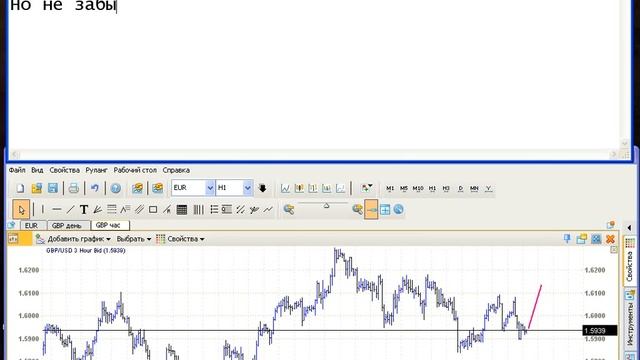This screenshot has height=360, width=640.
Task: Open the add-indicator dropdown icon
Action: click(x=367, y=188)
